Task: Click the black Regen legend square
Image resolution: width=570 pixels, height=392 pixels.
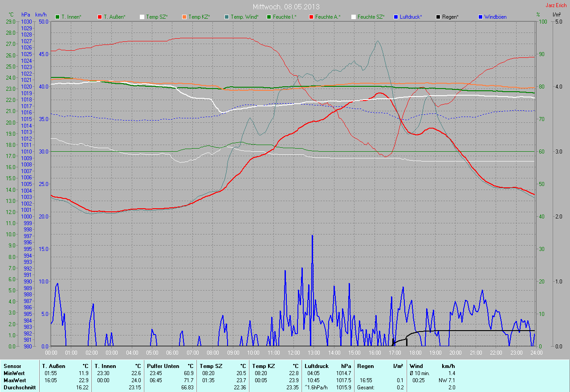Action: tap(438, 17)
